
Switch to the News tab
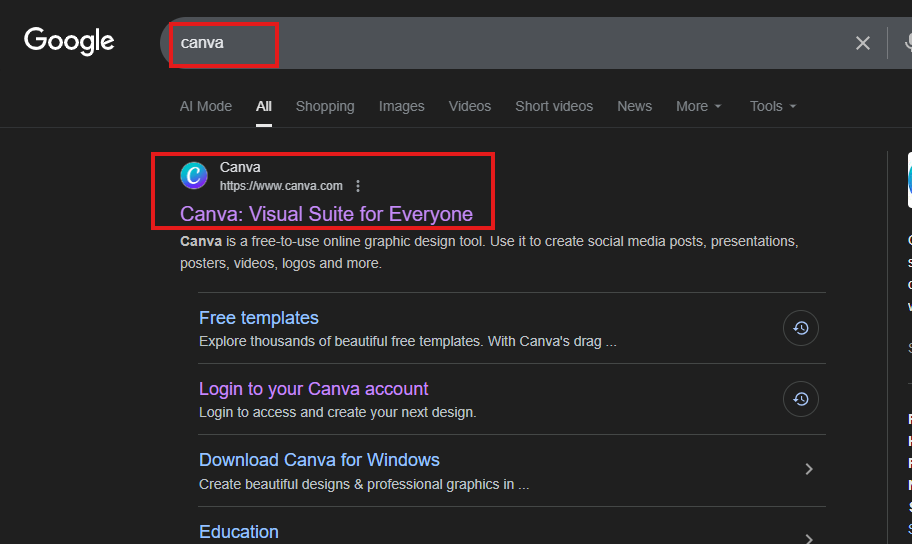click(x=634, y=106)
